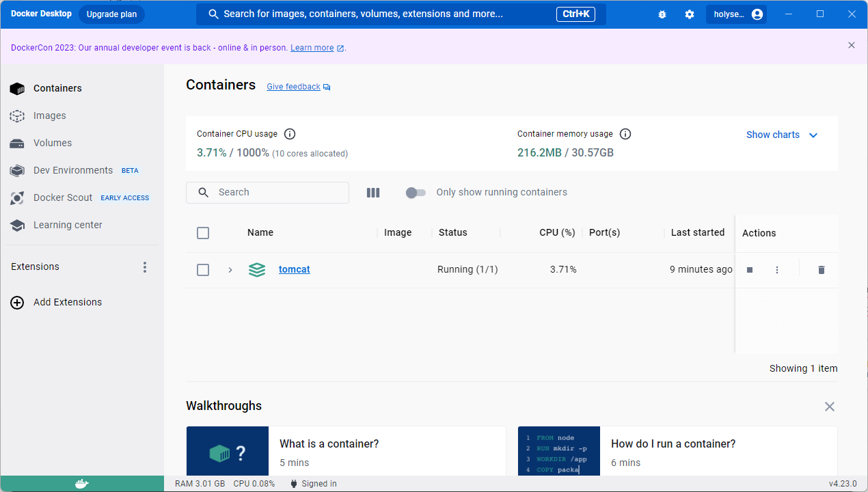Open the troubleshoot bug icon
The image size is (868, 492).
[662, 14]
